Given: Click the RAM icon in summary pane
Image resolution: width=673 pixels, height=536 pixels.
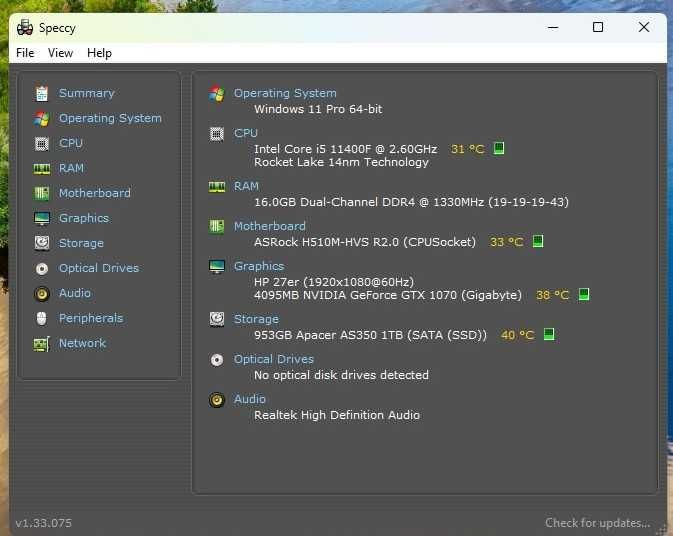Looking at the screenshot, I should (217, 187).
